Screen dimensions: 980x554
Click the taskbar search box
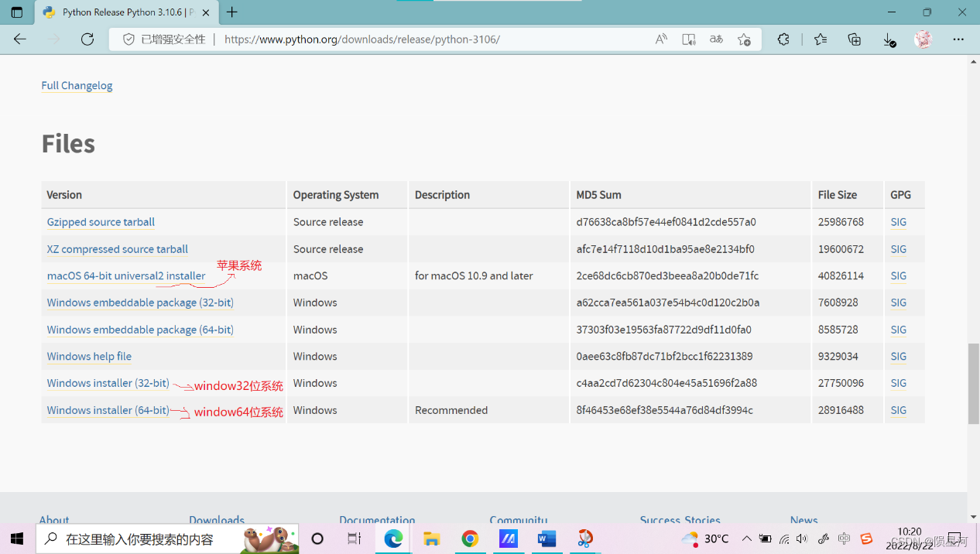tap(167, 539)
